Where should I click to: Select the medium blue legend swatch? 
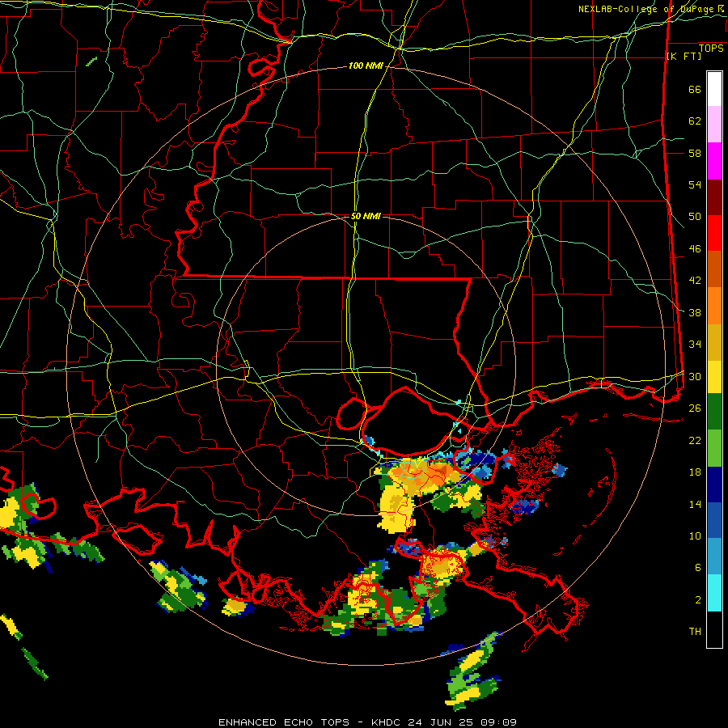click(x=714, y=521)
